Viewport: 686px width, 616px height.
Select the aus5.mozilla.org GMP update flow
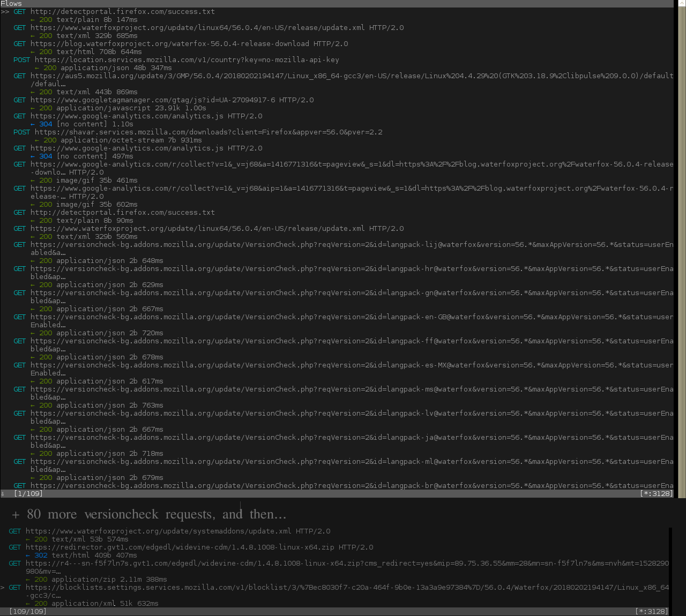click(x=344, y=80)
